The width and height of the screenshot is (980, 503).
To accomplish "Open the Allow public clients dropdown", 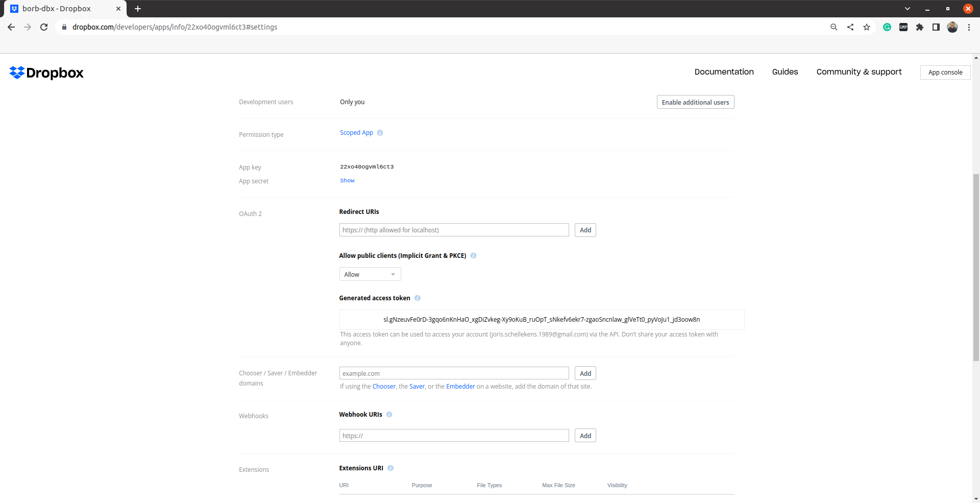I will (370, 274).
